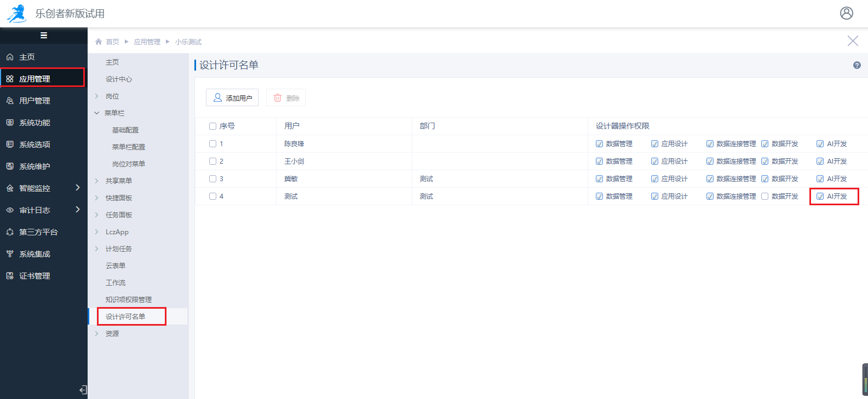Close the 小乐测试 panel

[852, 41]
